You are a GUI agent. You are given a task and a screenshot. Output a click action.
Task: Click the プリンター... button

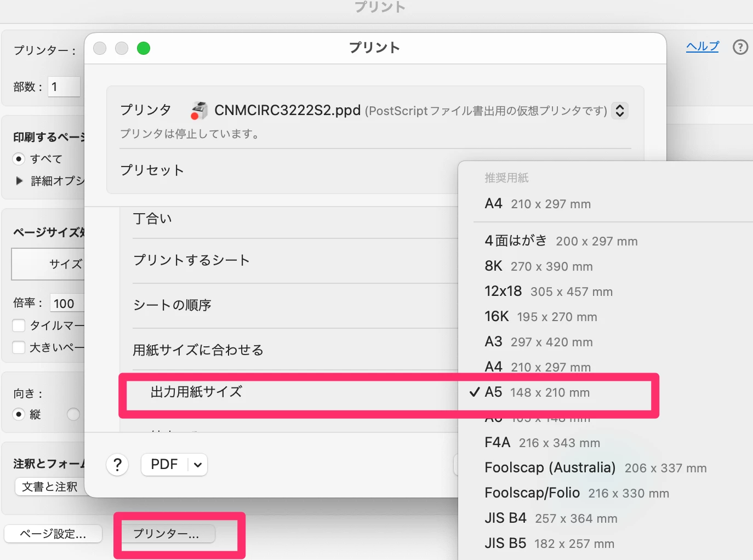click(167, 534)
